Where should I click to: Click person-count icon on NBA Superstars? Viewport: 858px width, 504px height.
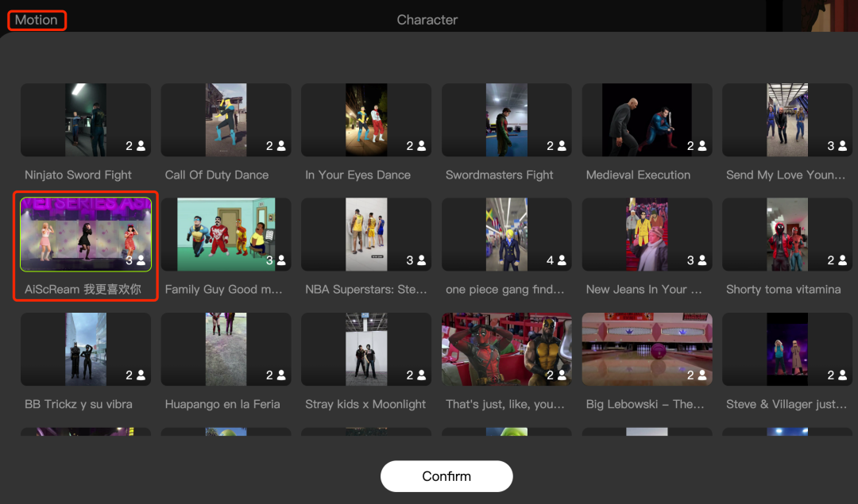click(422, 260)
